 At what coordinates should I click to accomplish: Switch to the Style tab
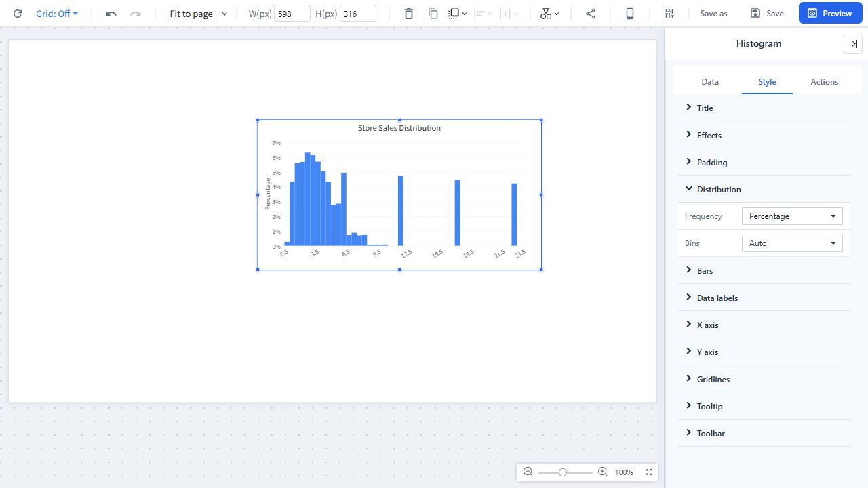coord(767,82)
